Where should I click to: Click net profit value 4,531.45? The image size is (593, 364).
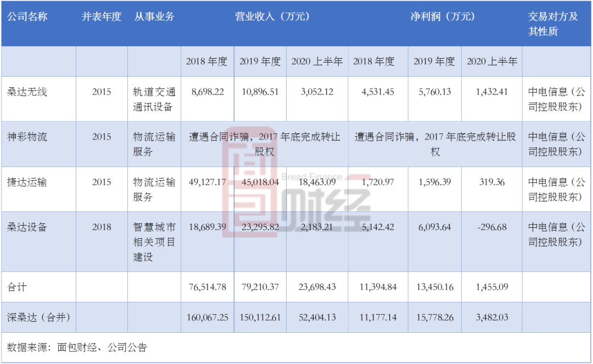coord(378,92)
